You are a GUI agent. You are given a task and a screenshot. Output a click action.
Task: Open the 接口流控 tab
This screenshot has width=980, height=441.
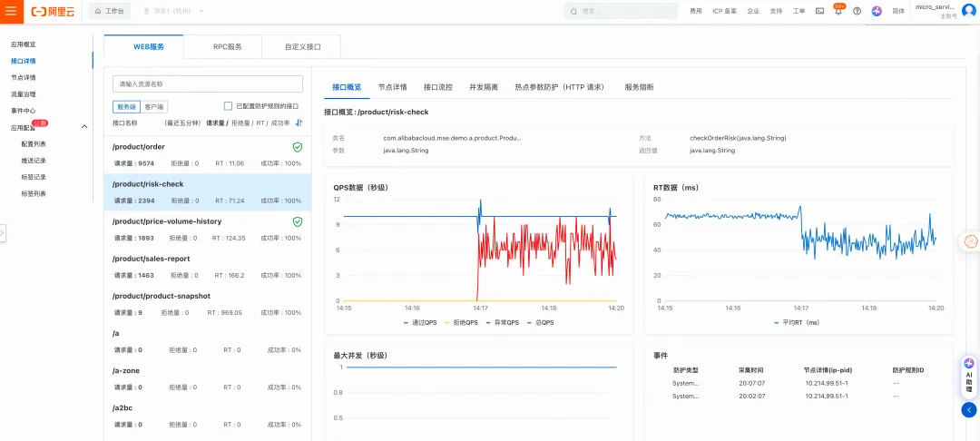click(x=438, y=87)
